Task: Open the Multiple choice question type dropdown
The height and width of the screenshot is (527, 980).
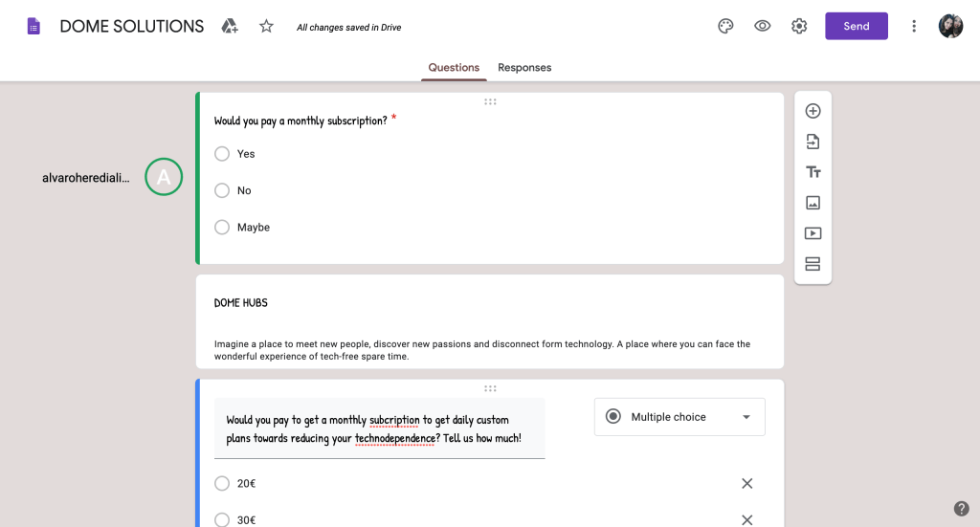Action: [679, 417]
